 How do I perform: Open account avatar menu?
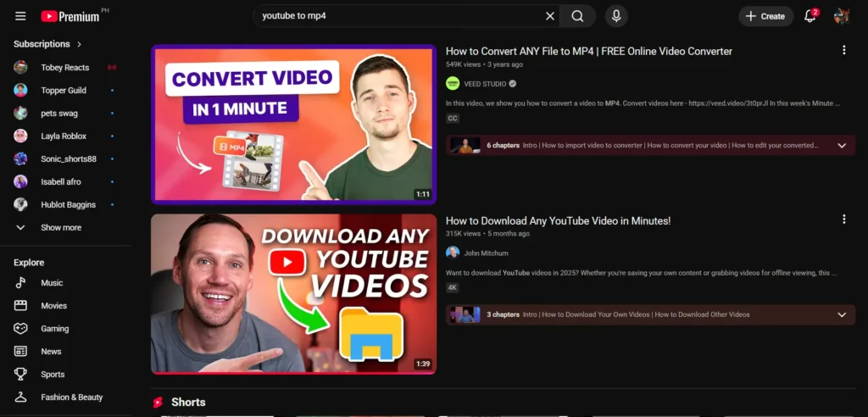point(842,16)
